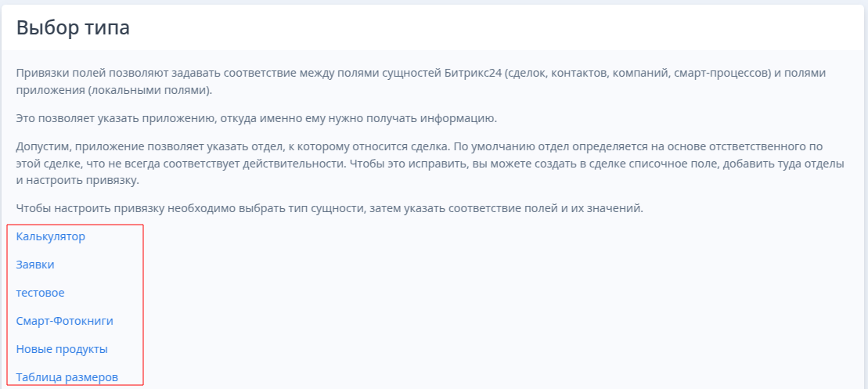Open the Калькулятор entity type link
The height and width of the screenshot is (389, 868).
tap(50, 237)
